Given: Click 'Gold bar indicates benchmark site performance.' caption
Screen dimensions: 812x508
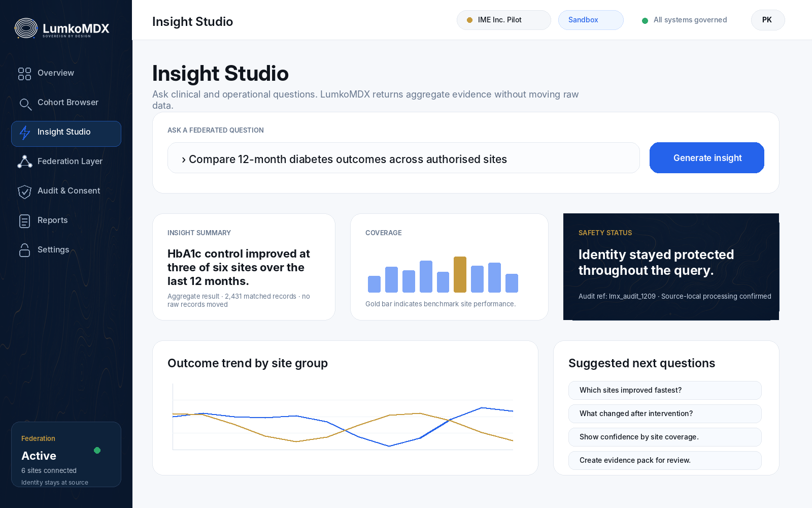Looking at the screenshot, I should 441,304.
